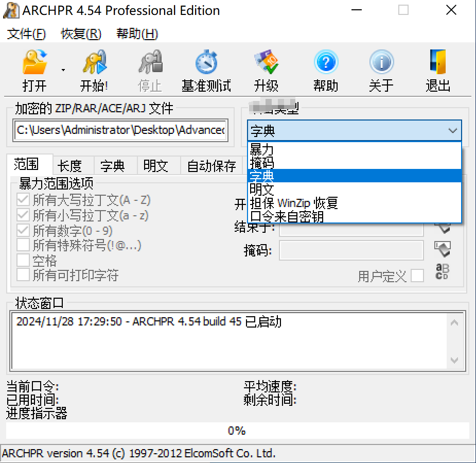This screenshot has height=463, width=476.
Task: Click the ElcomSoft version status bar text
Action: (138, 453)
